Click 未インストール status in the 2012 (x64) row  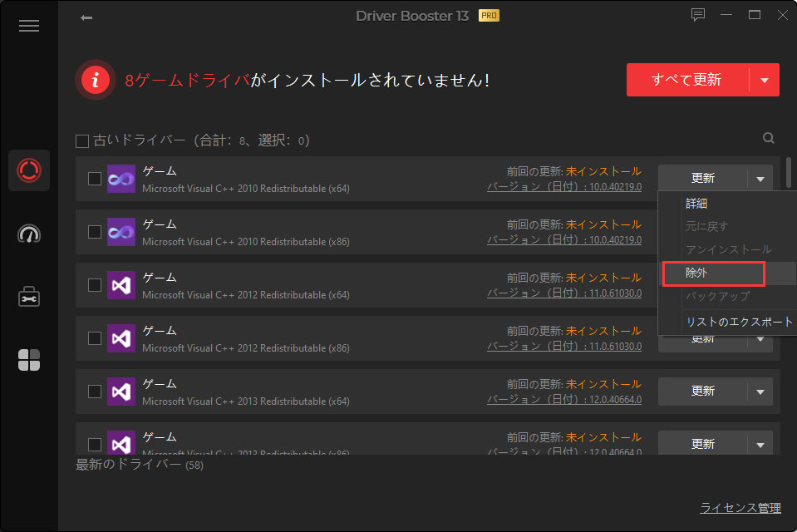click(x=604, y=278)
